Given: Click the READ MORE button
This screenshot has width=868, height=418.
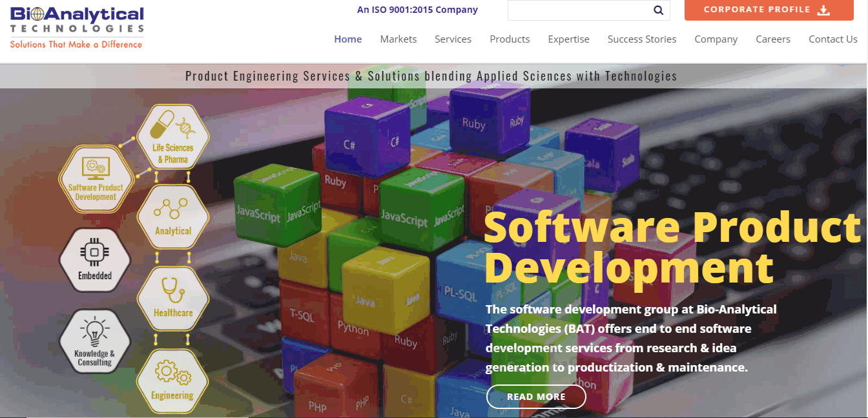Looking at the screenshot, I should [x=536, y=397].
